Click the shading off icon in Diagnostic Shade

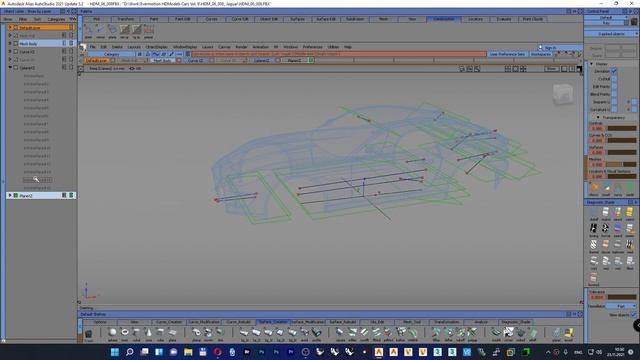click(x=594, y=212)
